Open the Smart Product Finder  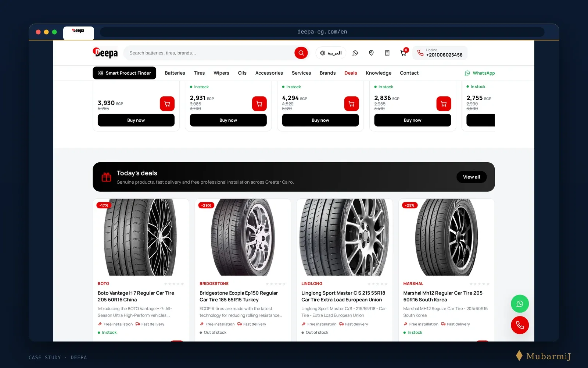click(x=124, y=73)
